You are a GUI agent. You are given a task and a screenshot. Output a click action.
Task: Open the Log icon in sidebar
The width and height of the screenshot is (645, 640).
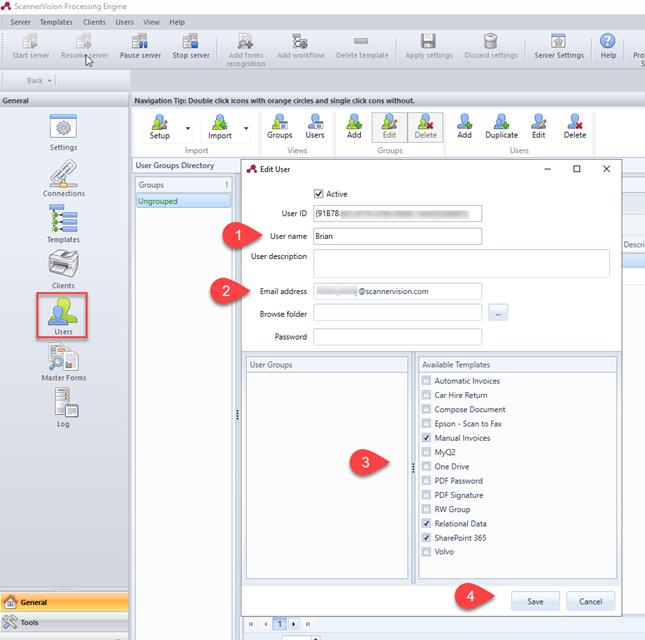point(63,404)
